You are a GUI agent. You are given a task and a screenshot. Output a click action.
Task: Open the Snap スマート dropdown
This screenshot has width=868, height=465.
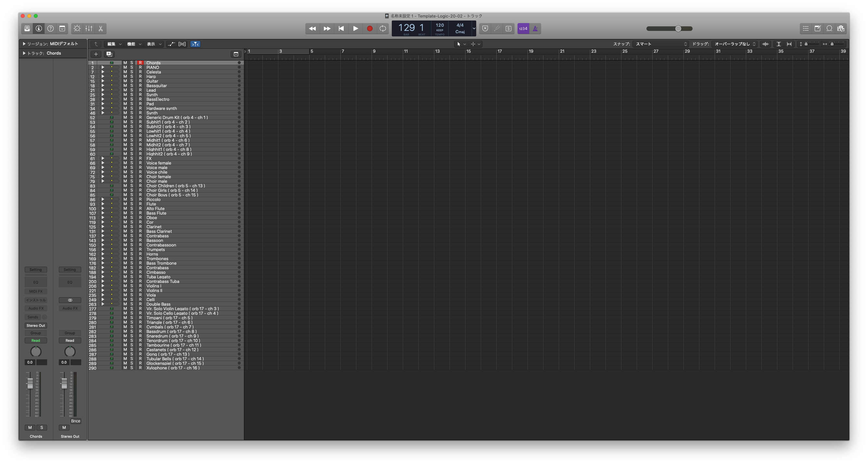click(660, 44)
